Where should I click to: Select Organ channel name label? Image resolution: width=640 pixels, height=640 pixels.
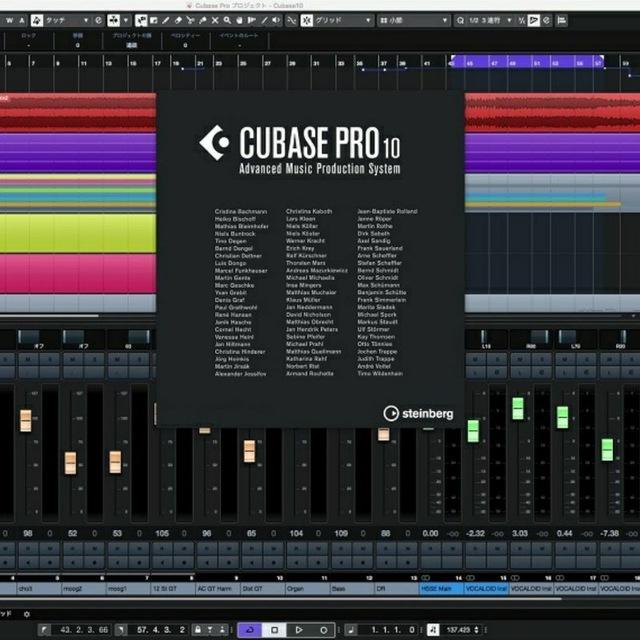pos(307,589)
